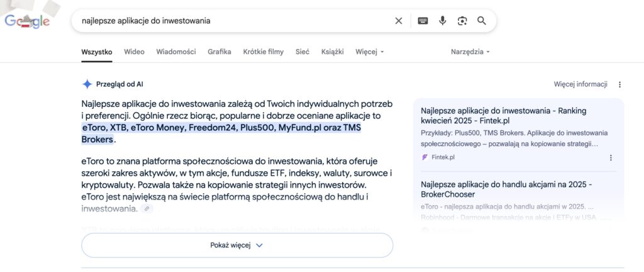
Task: Open the on-screen keyboard icon
Action: pos(423,21)
